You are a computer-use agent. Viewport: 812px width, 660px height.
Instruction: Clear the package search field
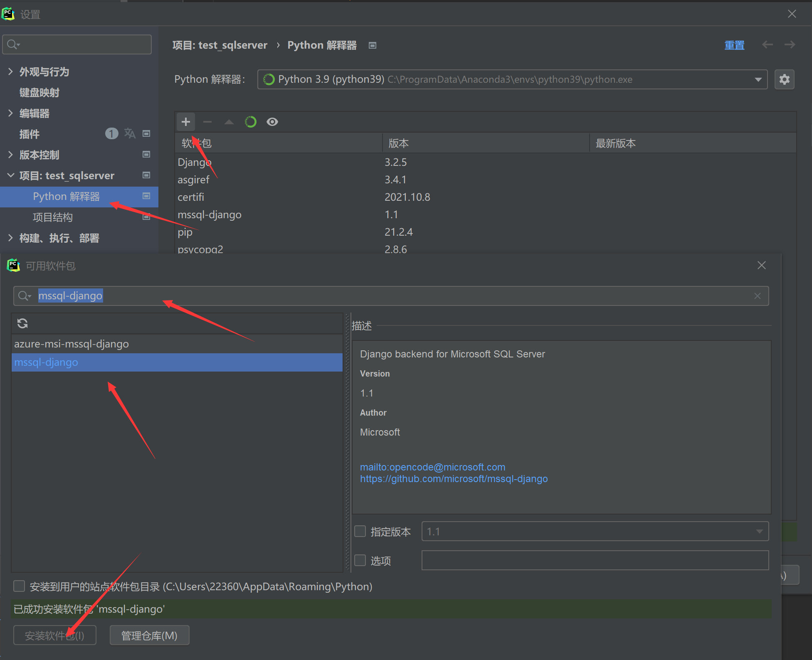click(758, 296)
